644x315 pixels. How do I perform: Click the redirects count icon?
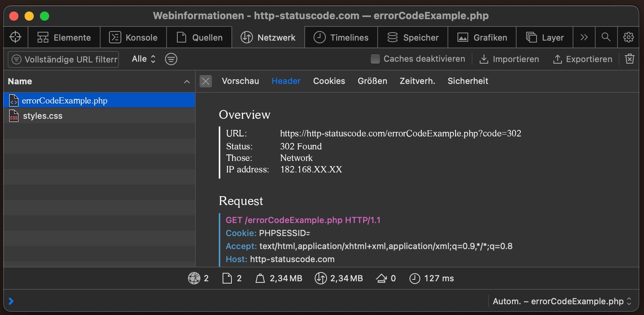381,278
